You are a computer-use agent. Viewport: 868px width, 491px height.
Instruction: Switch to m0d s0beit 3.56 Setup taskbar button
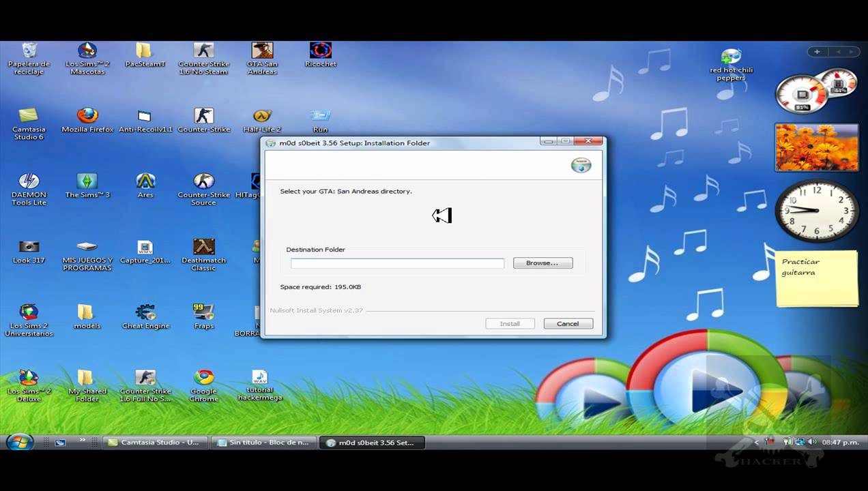click(373, 443)
